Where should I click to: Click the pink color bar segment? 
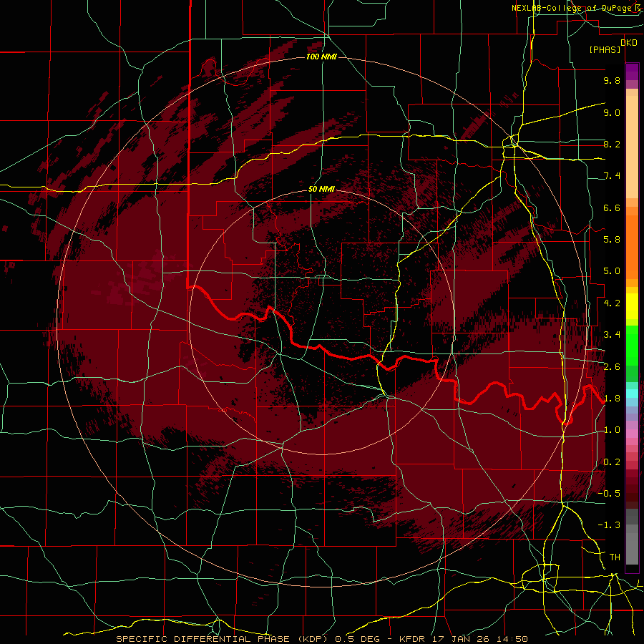(x=632, y=434)
